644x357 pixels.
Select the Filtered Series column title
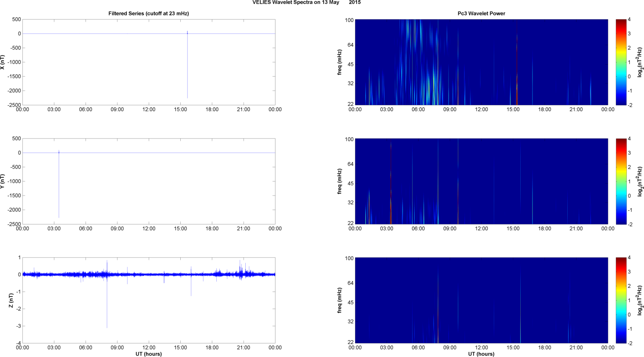(149, 13)
